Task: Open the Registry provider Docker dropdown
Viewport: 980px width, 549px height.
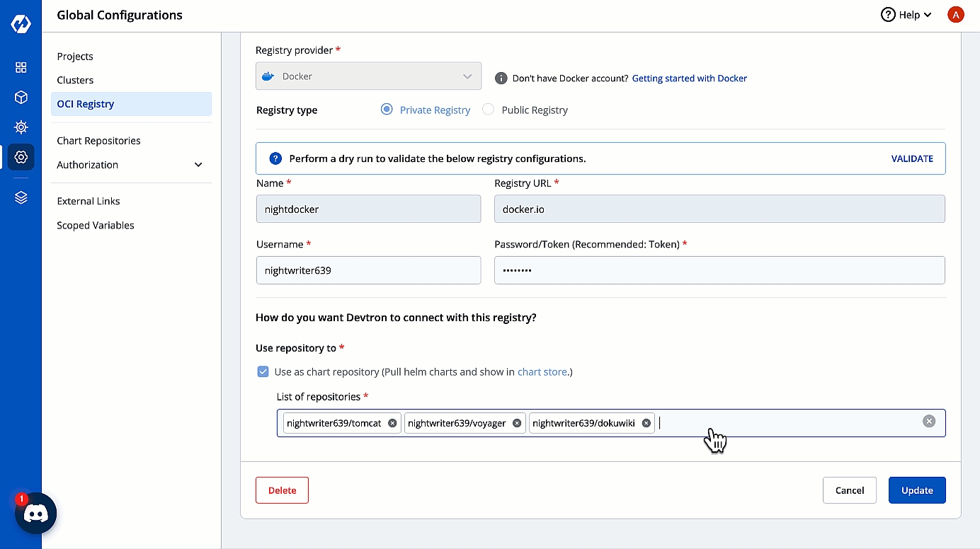Action: 368,76
